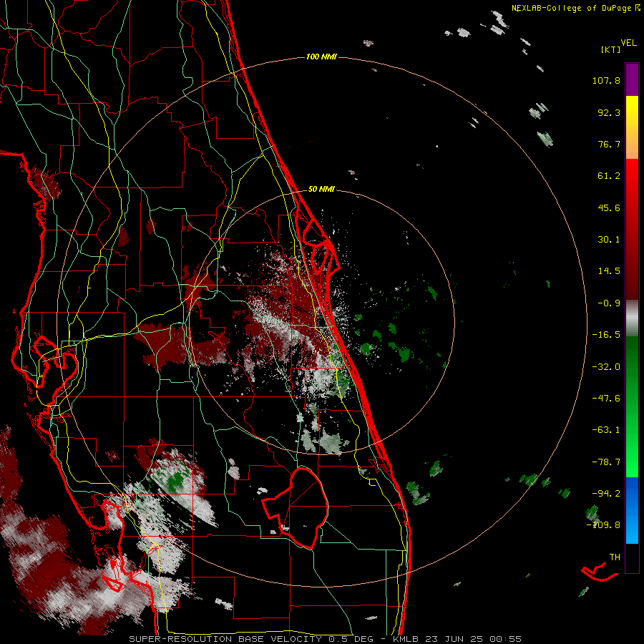The width and height of the screenshot is (644, 644).
Task: Click the 76.7 velocity scale value
Action: point(609,144)
